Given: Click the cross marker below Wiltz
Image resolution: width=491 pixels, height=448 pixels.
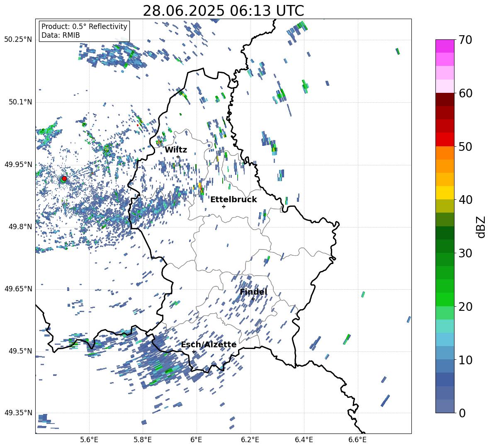Looking at the screenshot, I should pos(178,157).
